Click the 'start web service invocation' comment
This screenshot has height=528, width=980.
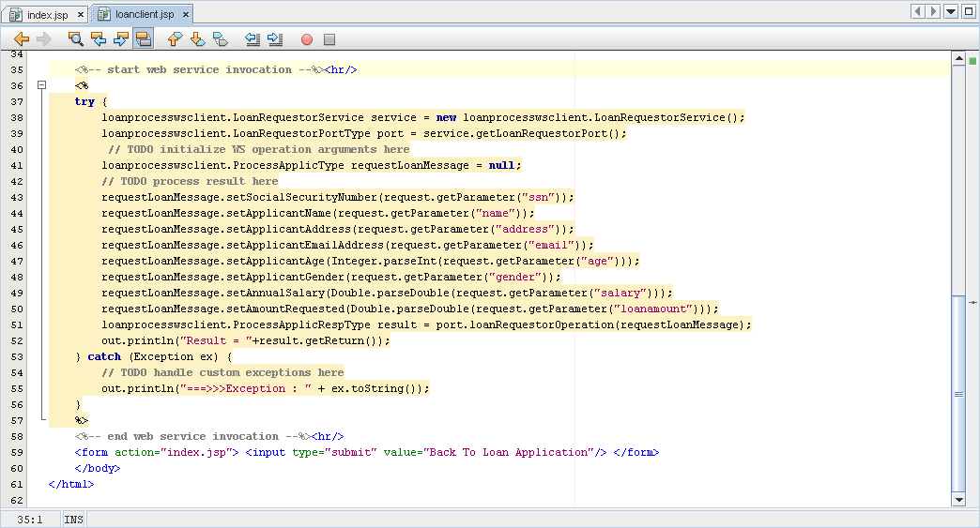[199, 70]
